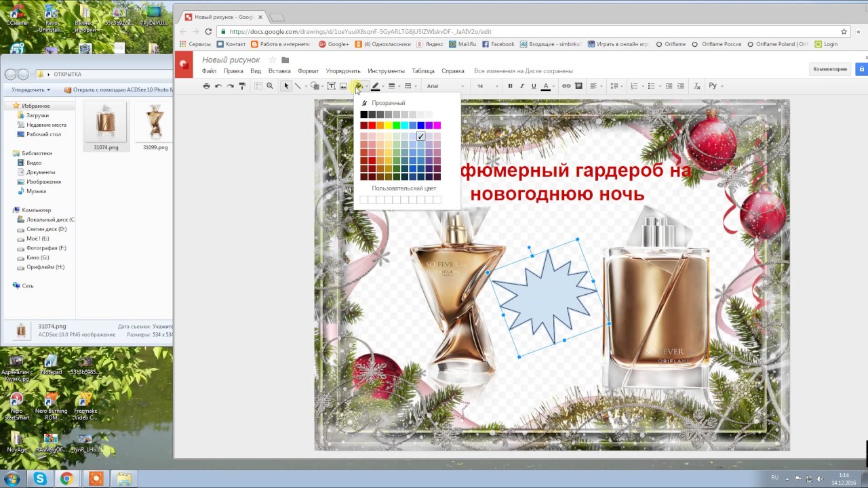The height and width of the screenshot is (488, 868).
Task: Open the Одноклассники bookmark
Action: (382, 44)
